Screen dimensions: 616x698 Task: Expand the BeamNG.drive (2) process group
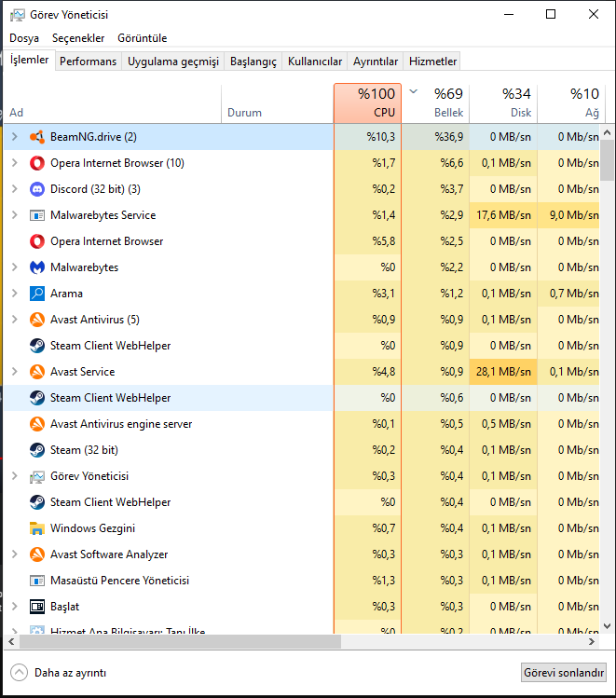(14, 137)
